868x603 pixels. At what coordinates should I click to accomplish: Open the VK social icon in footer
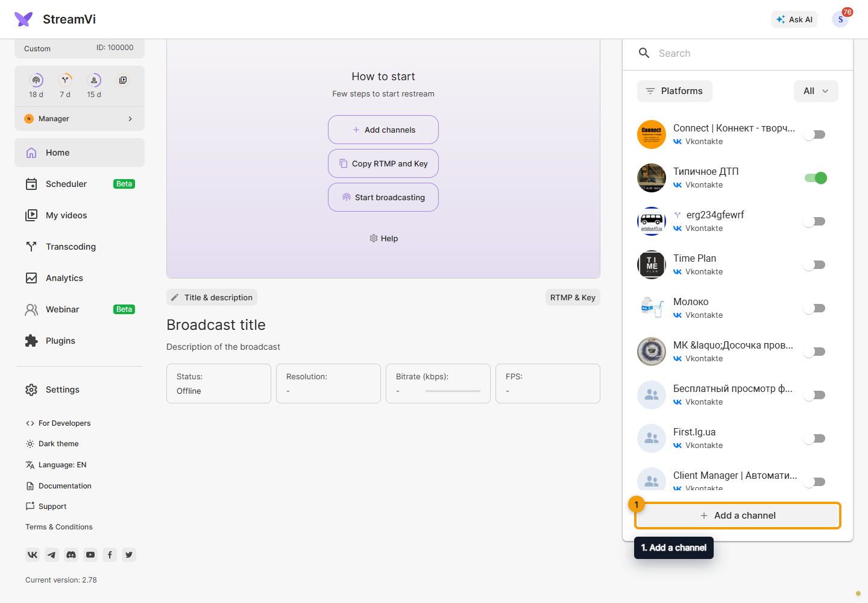[33, 555]
